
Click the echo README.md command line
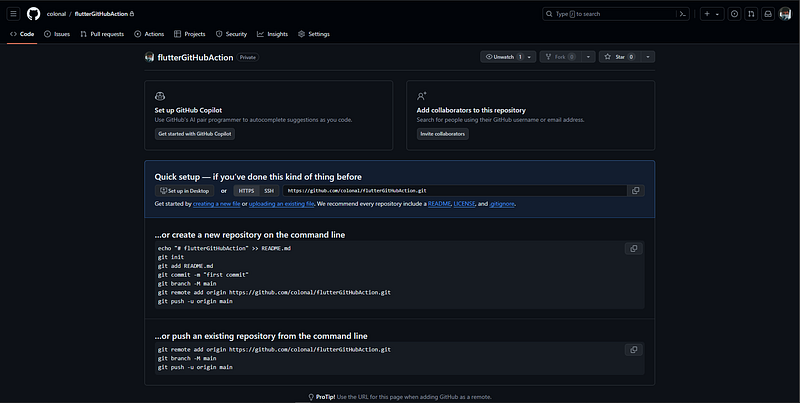(x=224, y=248)
